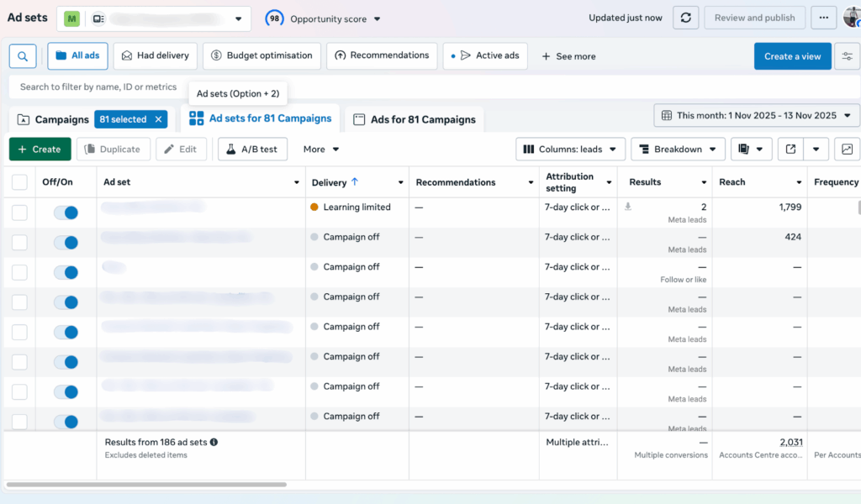This screenshot has height=504, width=861.
Task: Switch to Ads for 81 Campaigns tab
Action: pos(415,120)
